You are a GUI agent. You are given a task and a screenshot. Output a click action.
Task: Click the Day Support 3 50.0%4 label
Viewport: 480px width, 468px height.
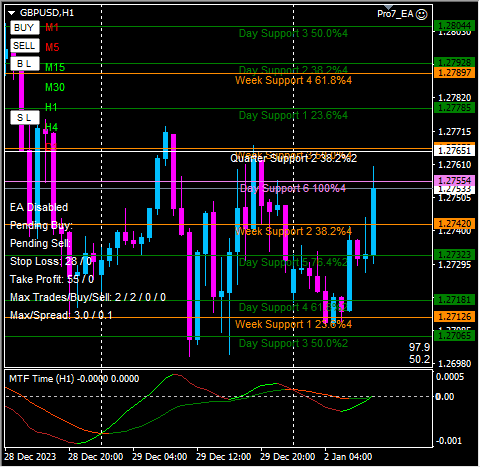point(293,33)
